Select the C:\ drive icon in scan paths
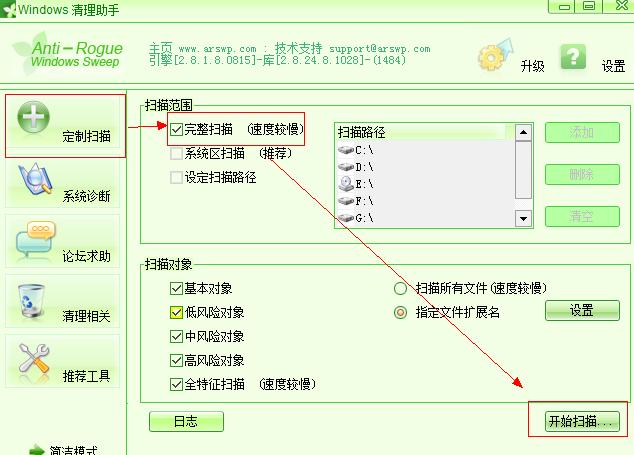This screenshot has height=455, width=634. click(346, 150)
